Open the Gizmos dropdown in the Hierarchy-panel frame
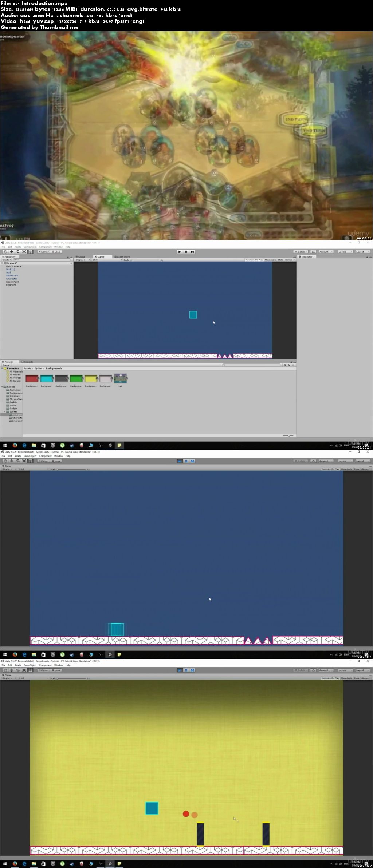This screenshot has height=868, width=373. [x=289, y=260]
